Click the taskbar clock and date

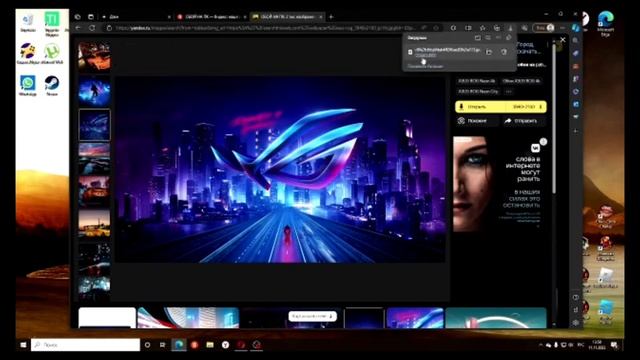(x=596, y=345)
